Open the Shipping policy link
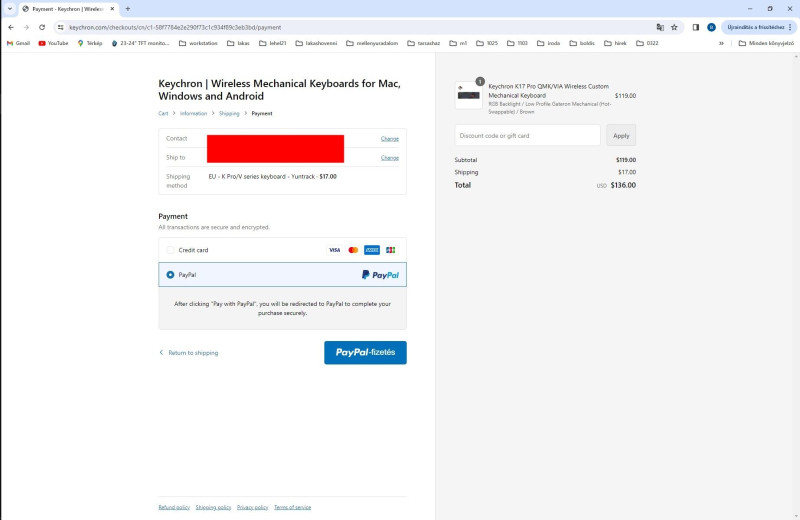Viewport: 800px width, 520px height. point(213,507)
